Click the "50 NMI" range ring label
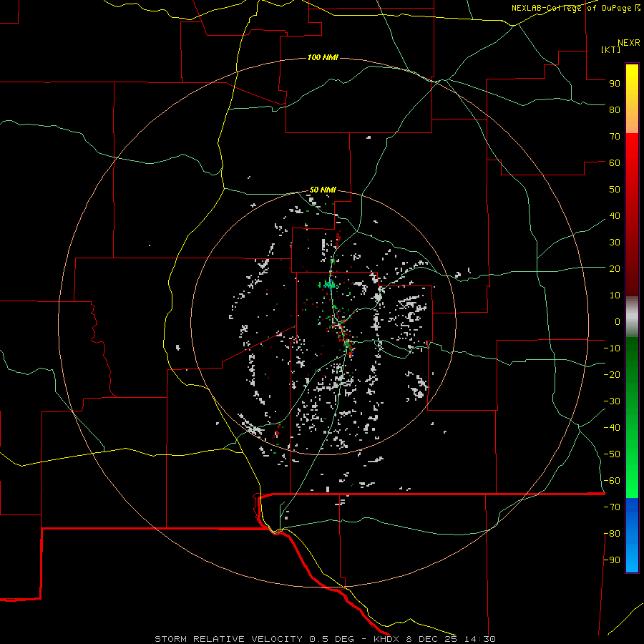644x644 pixels. [323, 190]
